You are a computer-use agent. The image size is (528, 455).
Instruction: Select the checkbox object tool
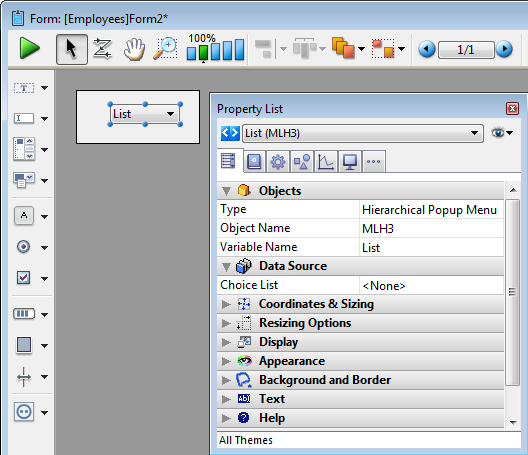(24, 278)
